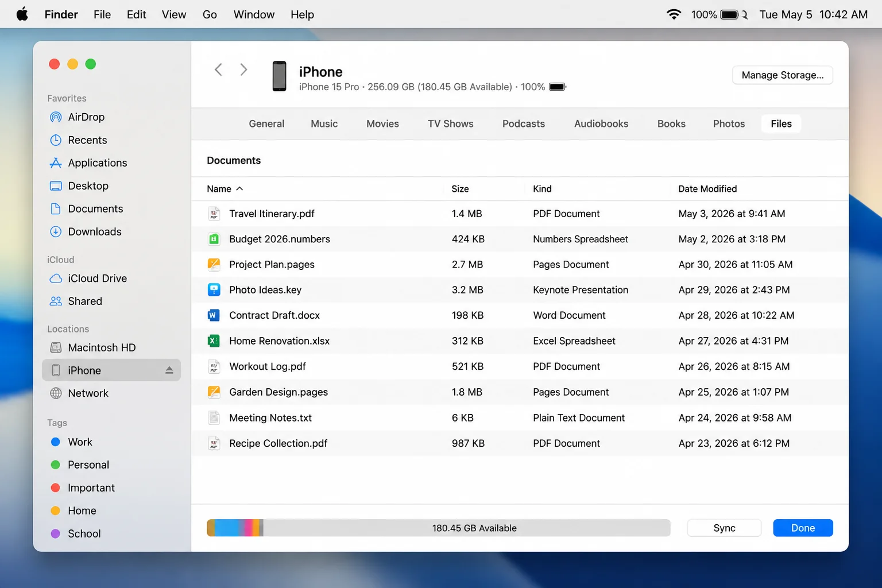
Task: Click the Meeting Notes.txt file icon
Action: 214,418
